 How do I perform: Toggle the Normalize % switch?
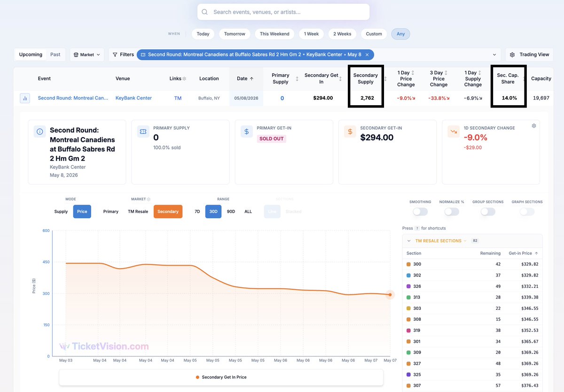tap(452, 212)
